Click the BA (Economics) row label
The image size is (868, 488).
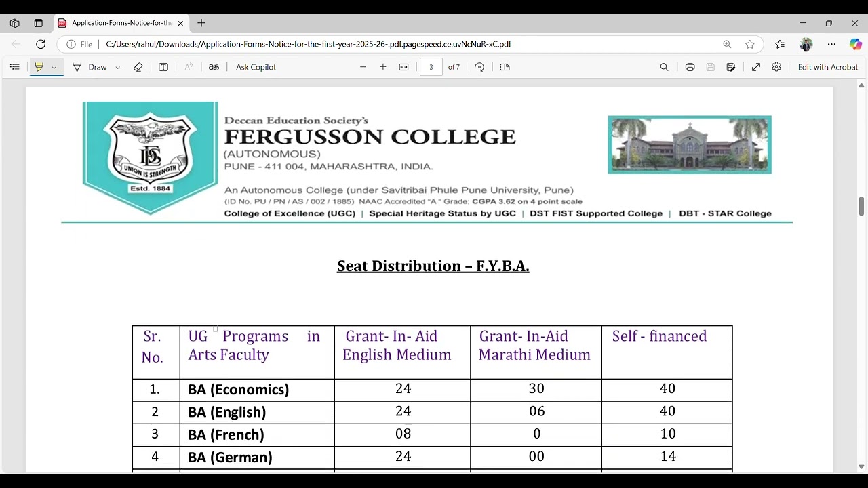pyautogui.click(x=239, y=390)
